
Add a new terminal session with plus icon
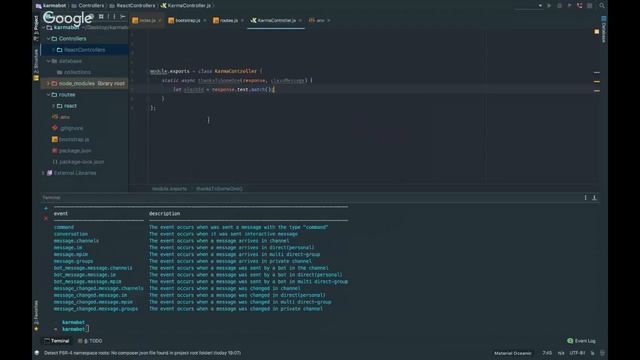(46, 209)
